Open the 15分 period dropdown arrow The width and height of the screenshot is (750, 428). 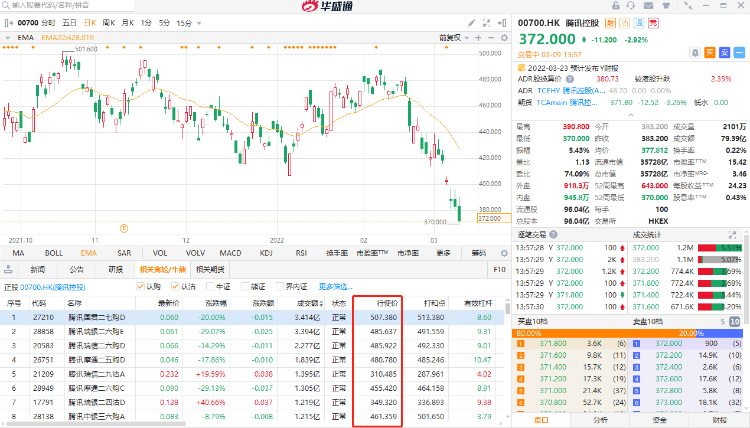[x=199, y=23]
